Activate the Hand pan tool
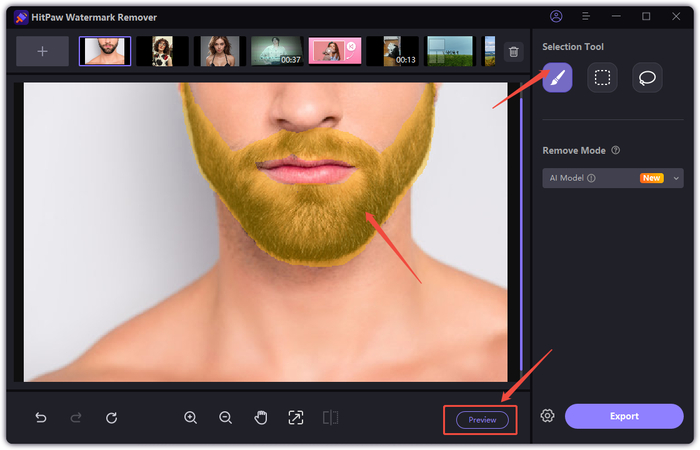 [261, 418]
